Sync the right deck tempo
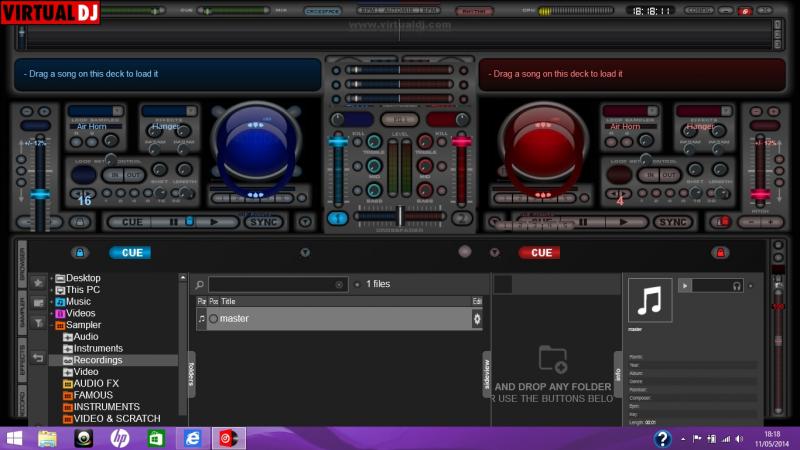800x450 pixels. 672,222
